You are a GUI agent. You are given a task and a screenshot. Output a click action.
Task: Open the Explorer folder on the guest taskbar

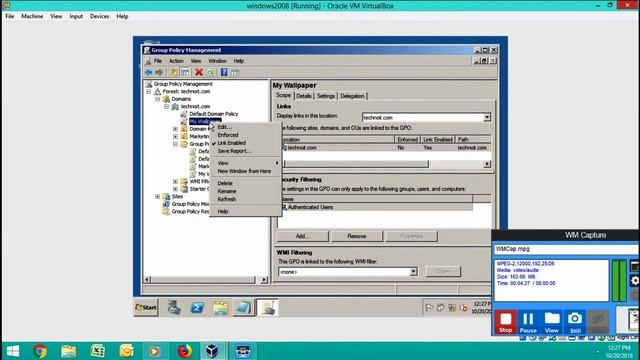pyautogui.click(x=220, y=307)
